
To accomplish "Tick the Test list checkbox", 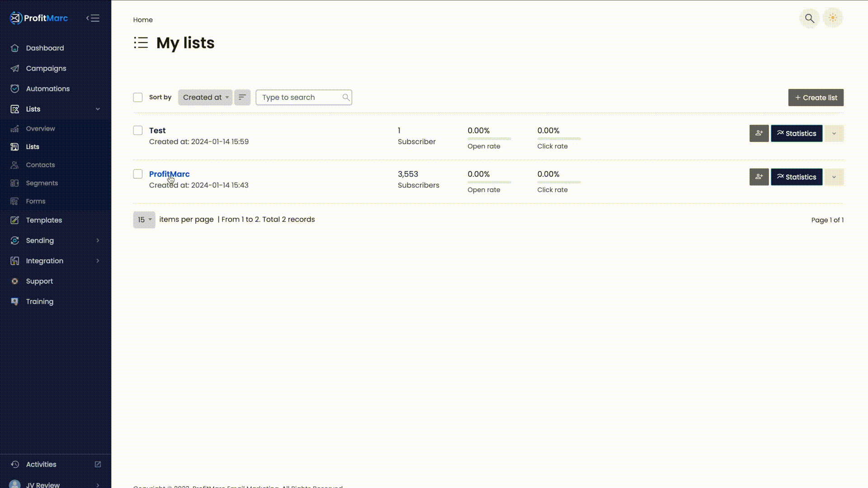I will pyautogui.click(x=138, y=131).
